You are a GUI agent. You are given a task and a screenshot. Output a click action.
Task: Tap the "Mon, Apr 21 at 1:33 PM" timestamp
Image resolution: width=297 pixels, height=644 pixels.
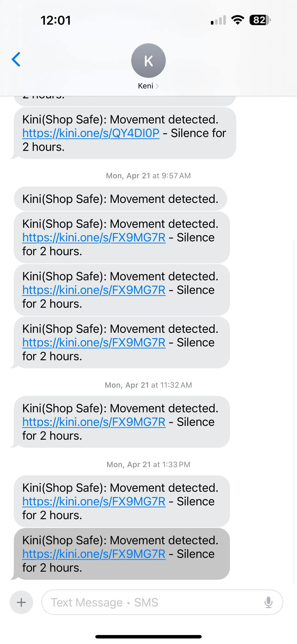click(x=148, y=465)
